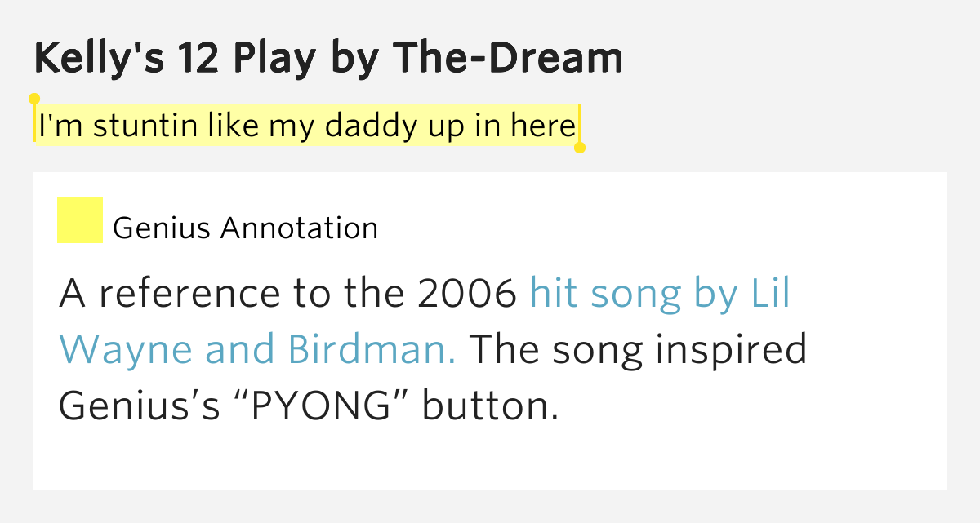The image size is (980, 523).
Task: Click the selection start handle dot above the lyric
Action: 34,99
